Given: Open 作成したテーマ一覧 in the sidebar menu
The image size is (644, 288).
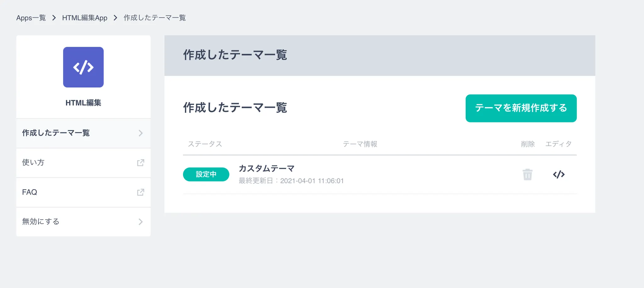Looking at the screenshot, I should tap(56, 133).
